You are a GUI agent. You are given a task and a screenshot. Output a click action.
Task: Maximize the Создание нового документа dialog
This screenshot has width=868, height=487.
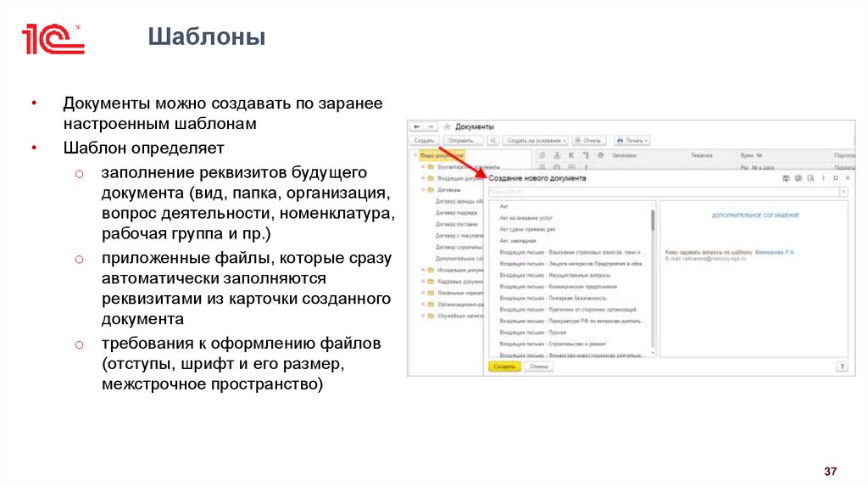click(835, 178)
